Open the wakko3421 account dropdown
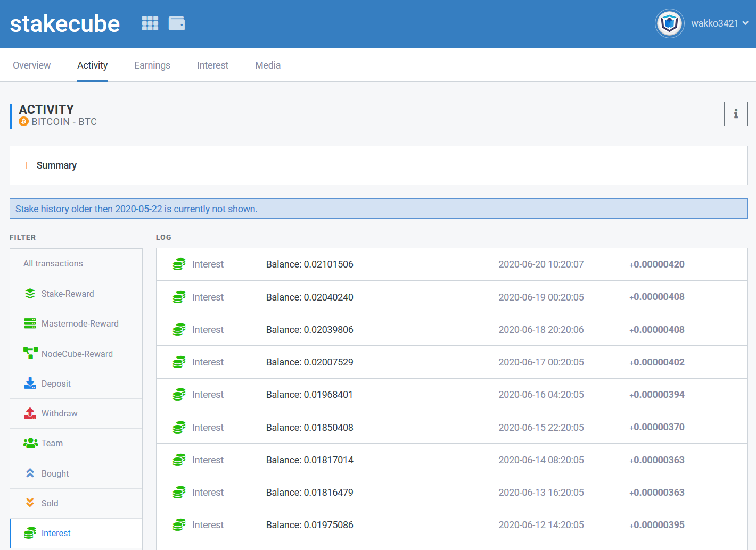The image size is (756, 550). click(720, 23)
